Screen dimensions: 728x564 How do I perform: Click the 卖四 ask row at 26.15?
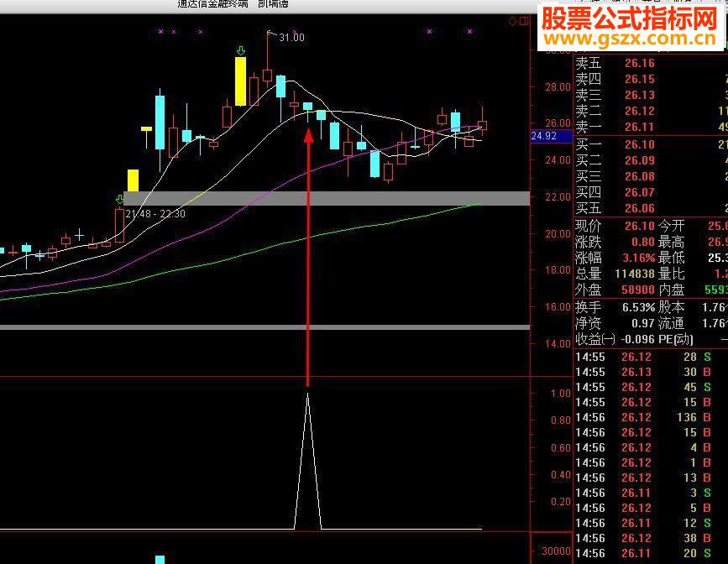tap(651, 79)
